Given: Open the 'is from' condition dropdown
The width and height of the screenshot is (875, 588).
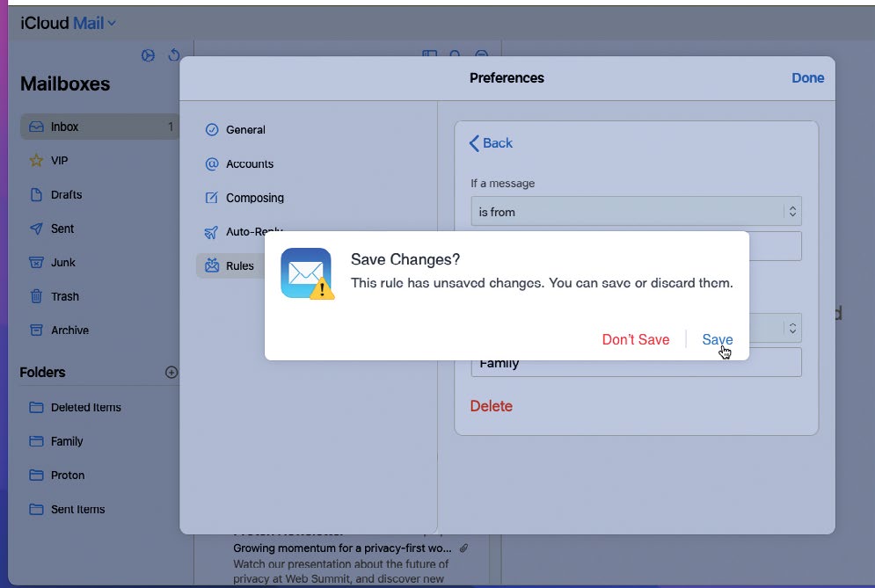Looking at the screenshot, I should point(636,212).
